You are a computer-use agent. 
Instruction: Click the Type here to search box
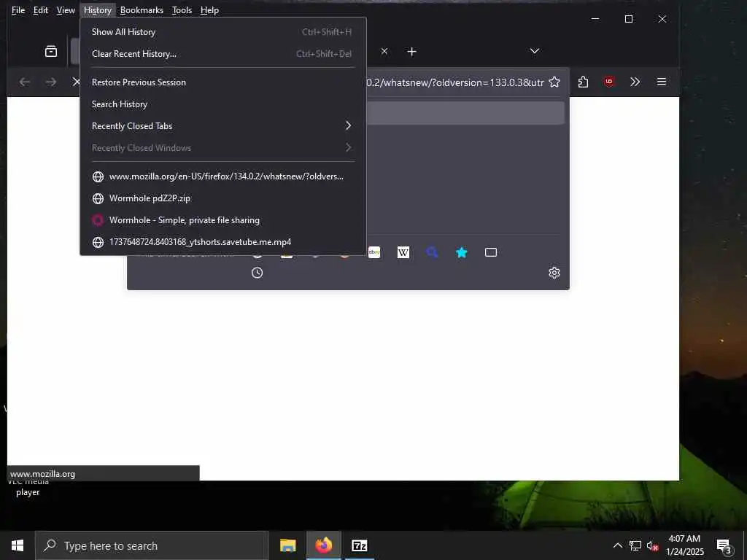point(152,545)
